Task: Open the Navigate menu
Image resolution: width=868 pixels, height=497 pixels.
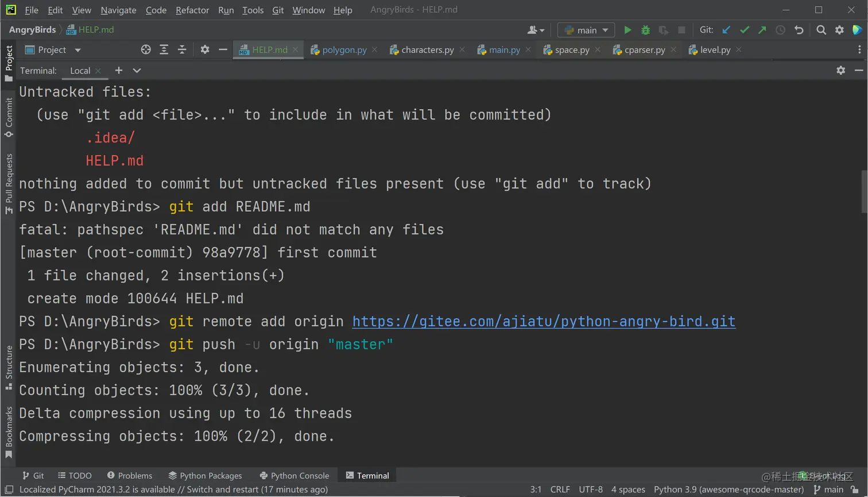Action: click(x=118, y=10)
